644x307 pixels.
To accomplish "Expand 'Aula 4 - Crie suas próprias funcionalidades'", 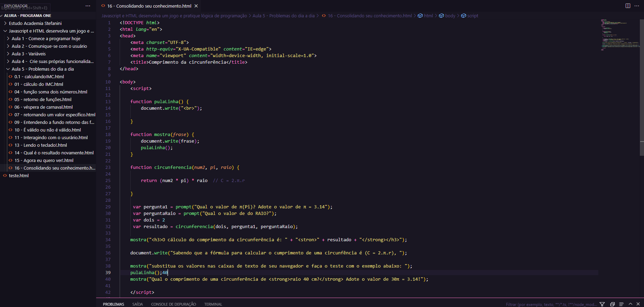I will coord(8,61).
